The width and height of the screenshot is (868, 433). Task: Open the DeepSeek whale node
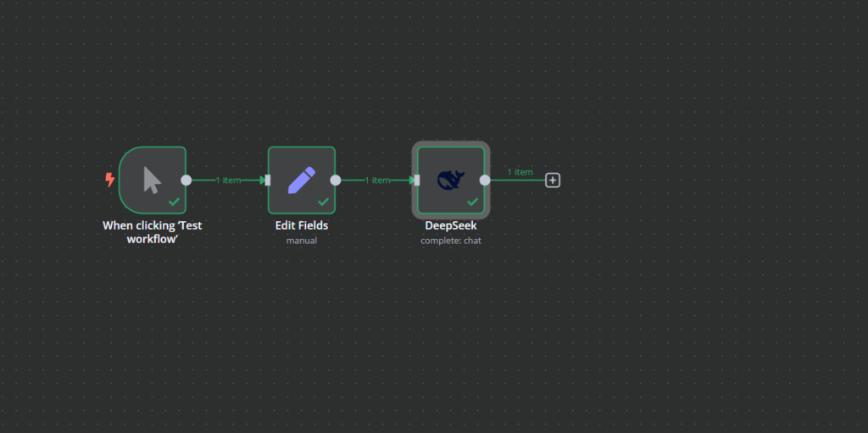click(451, 180)
